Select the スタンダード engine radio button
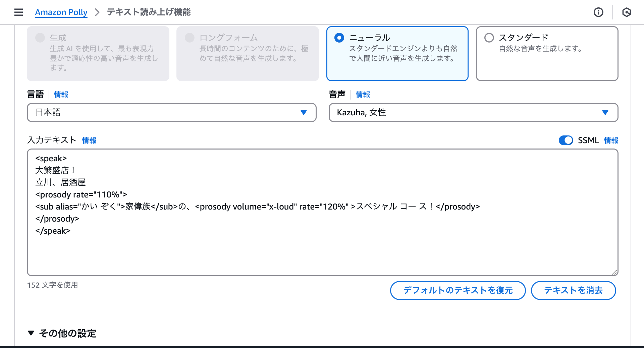 click(489, 38)
